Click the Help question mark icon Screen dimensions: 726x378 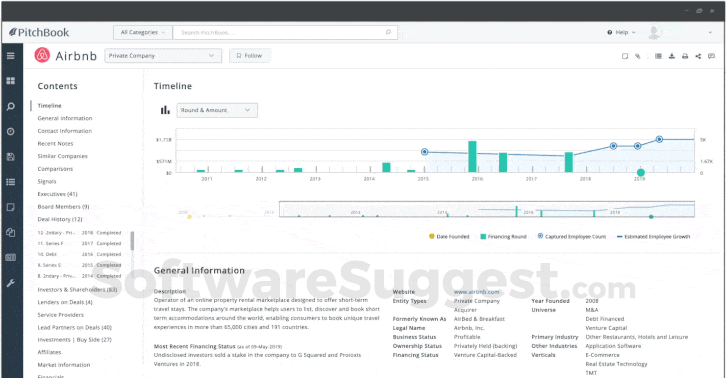pos(609,32)
